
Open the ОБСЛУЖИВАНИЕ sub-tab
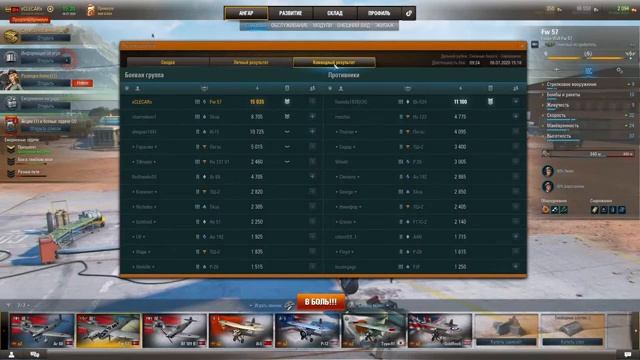289,25
